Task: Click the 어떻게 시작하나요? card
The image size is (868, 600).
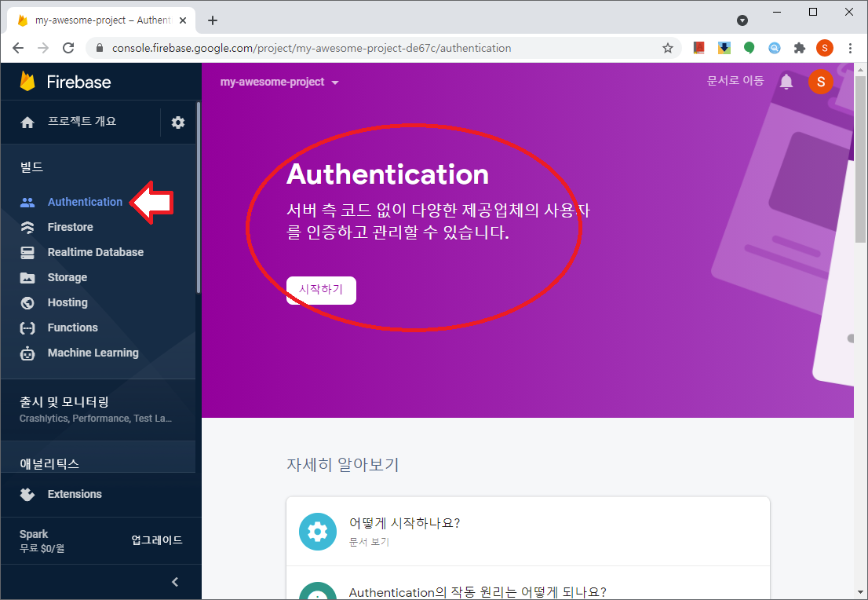Action: point(528,532)
